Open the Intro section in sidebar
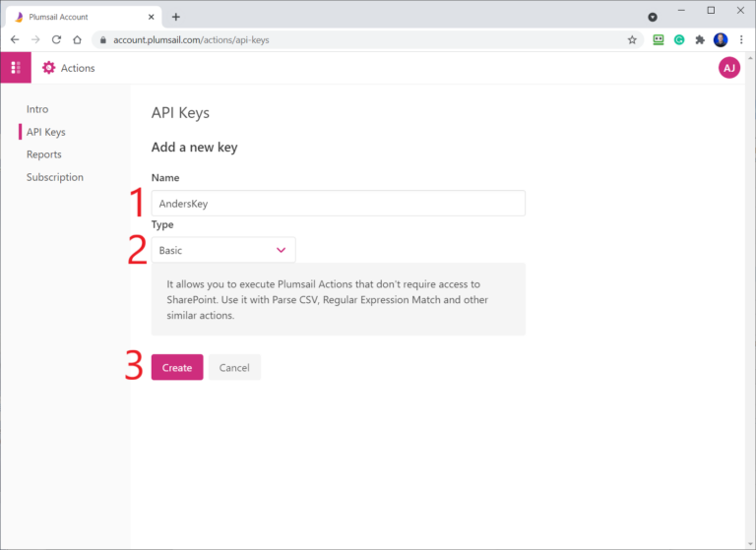 37,109
